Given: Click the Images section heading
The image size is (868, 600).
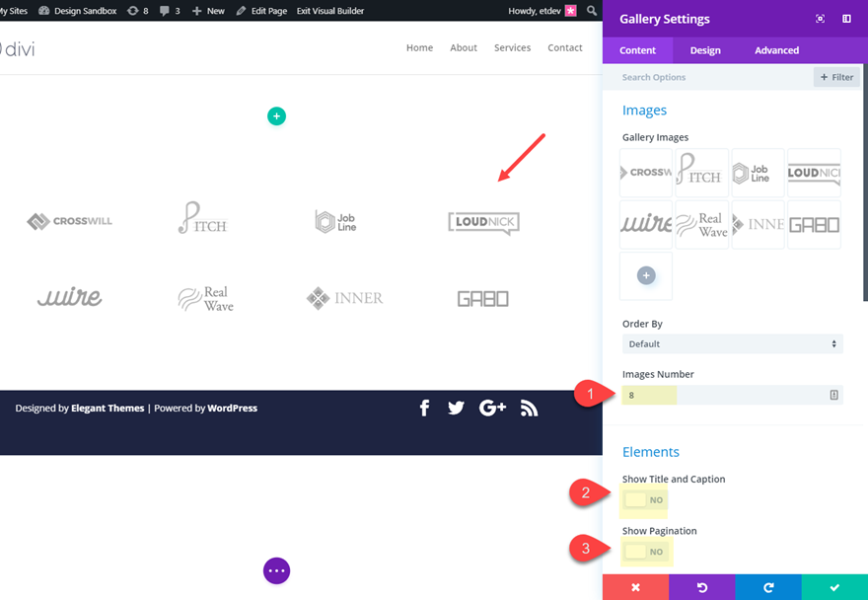Looking at the screenshot, I should point(644,111).
